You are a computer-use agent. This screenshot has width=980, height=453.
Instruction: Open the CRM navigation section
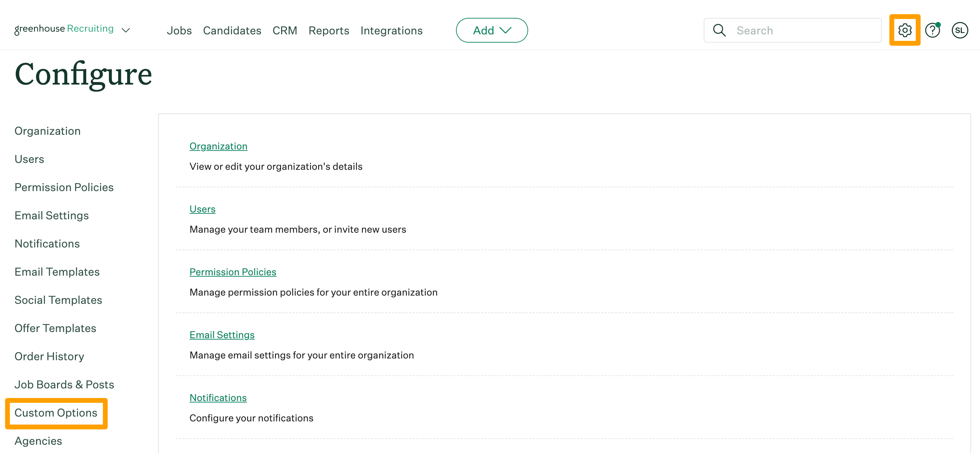coord(285,30)
